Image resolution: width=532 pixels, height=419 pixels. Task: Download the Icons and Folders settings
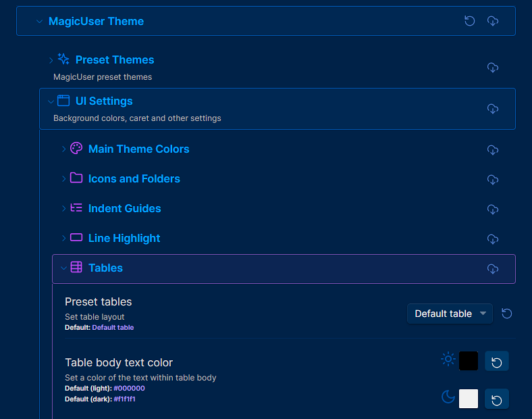[x=493, y=180]
